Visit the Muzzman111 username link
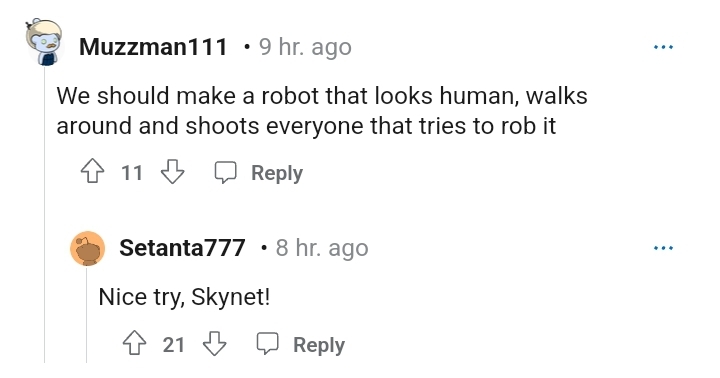Screen dimensions: 720x378 153,46
